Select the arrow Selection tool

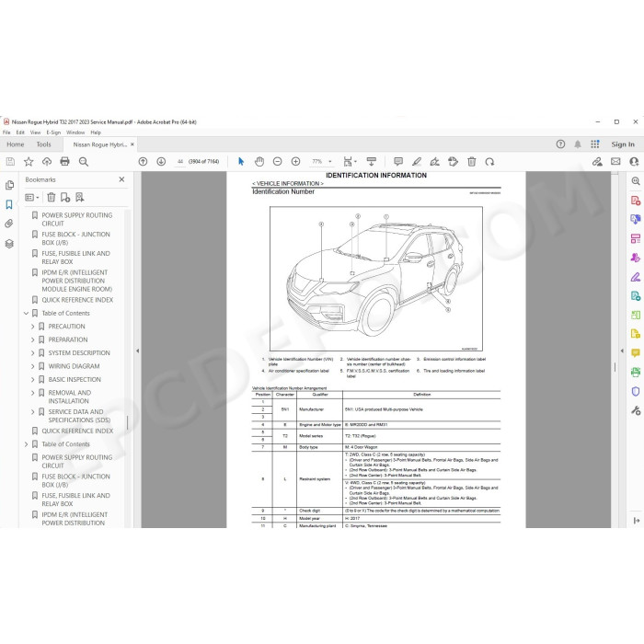pos(241,161)
